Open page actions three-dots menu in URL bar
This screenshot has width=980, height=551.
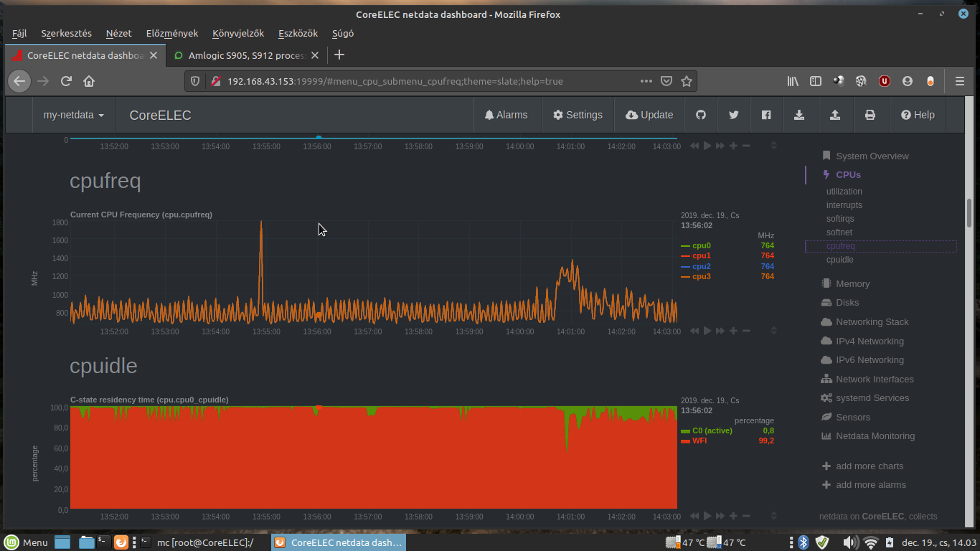[x=646, y=81]
